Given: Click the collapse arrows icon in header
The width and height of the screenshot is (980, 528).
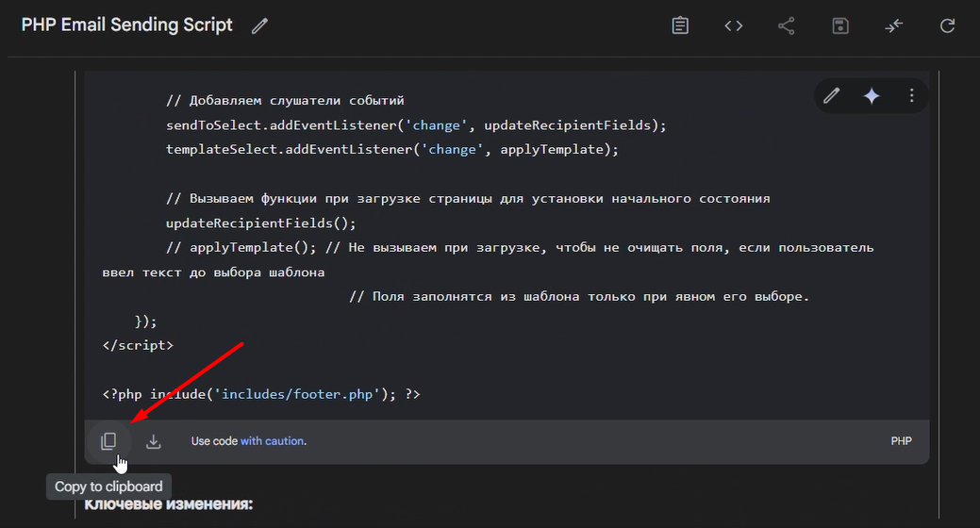Looking at the screenshot, I should pos(894,25).
